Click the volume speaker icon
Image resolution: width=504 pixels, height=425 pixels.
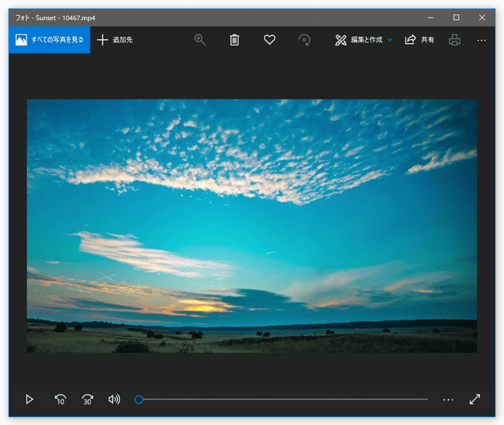[114, 399]
